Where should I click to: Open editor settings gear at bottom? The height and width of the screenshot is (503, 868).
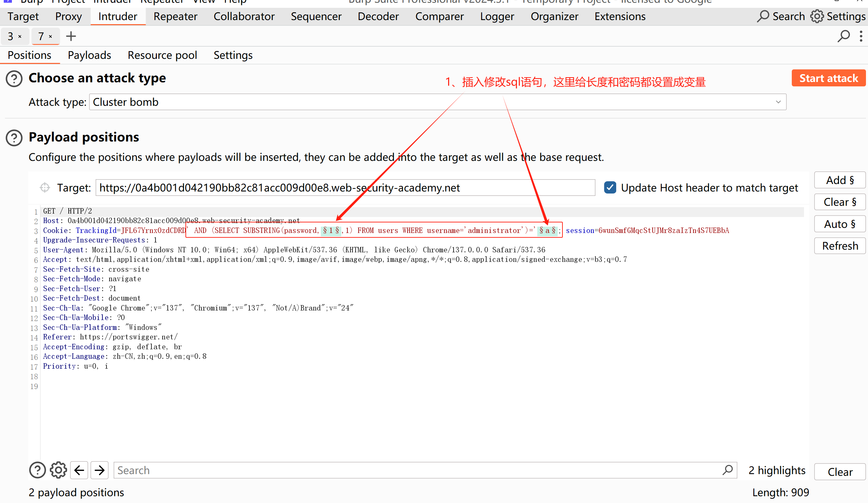tap(58, 470)
